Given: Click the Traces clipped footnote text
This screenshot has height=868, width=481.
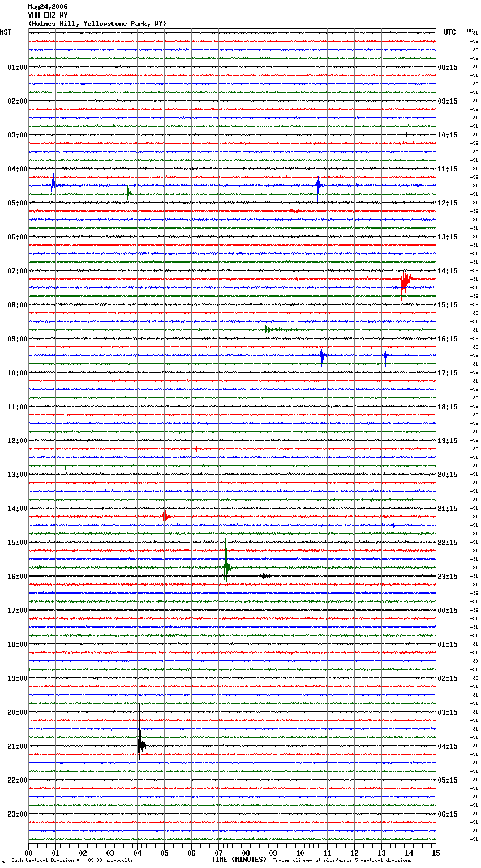Looking at the screenshot, I should (x=342, y=861).
